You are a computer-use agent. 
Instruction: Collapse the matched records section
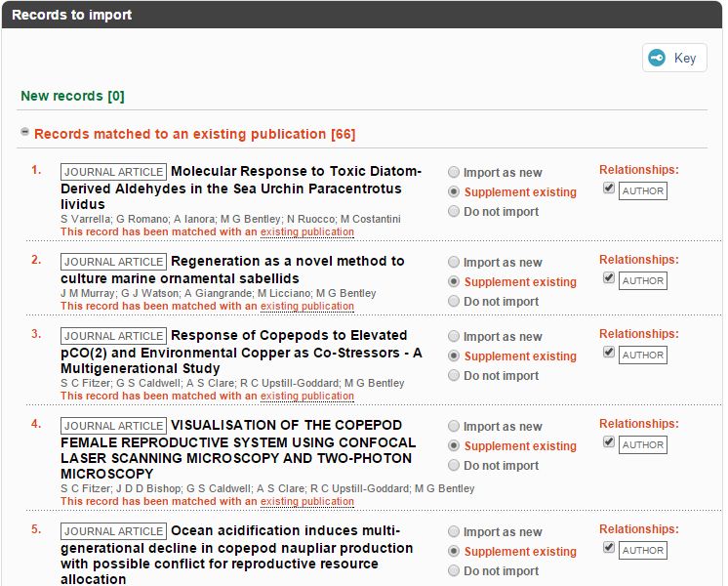[x=25, y=133]
